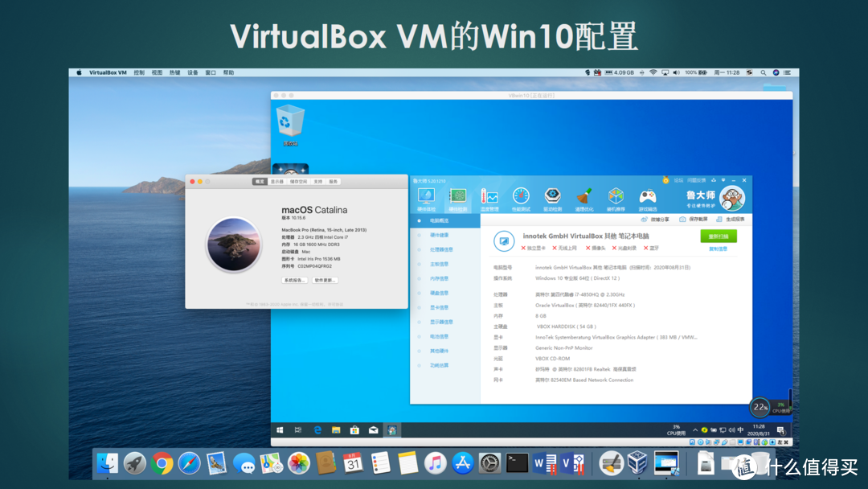Open Finder in the macOS Dock
Image resolution: width=868 pixels, height=489 pixels.
(x=108, y=463)
